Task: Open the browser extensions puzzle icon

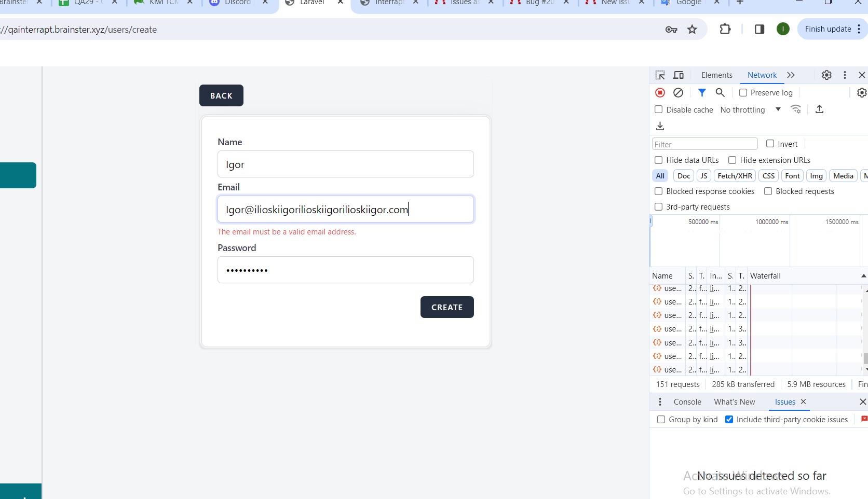Action: [x=725, y=30]
